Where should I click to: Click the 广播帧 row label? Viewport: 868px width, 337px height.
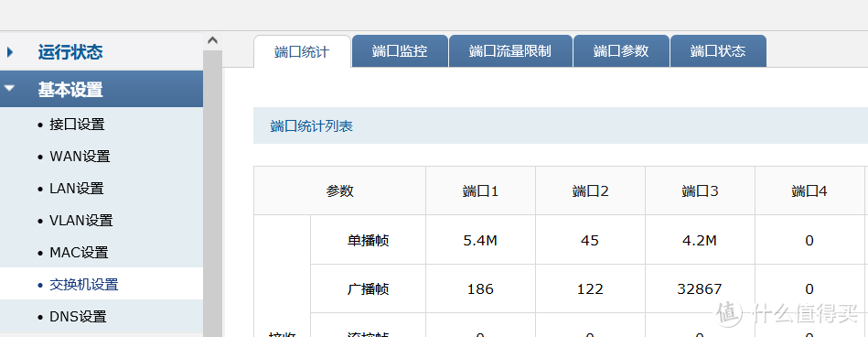pyautogui.click(x=368, y=288)
